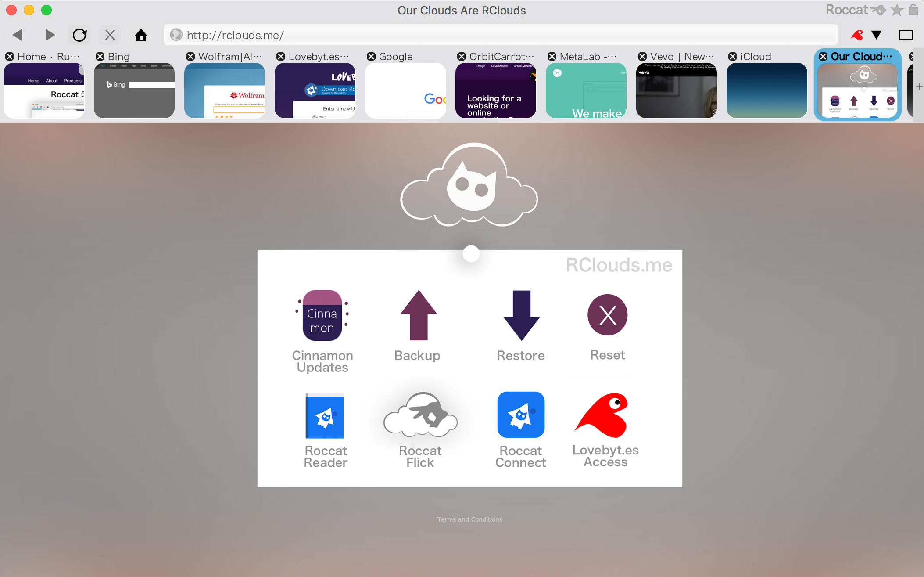Click the Cinnamon Updates label
This screenshot has width=924, height=577.
coord(322,361)
